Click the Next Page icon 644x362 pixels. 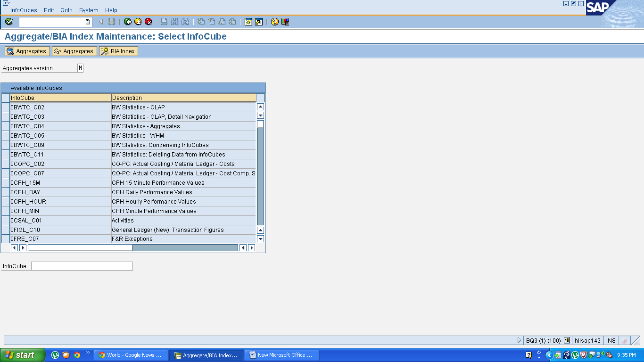coord(222,22)
